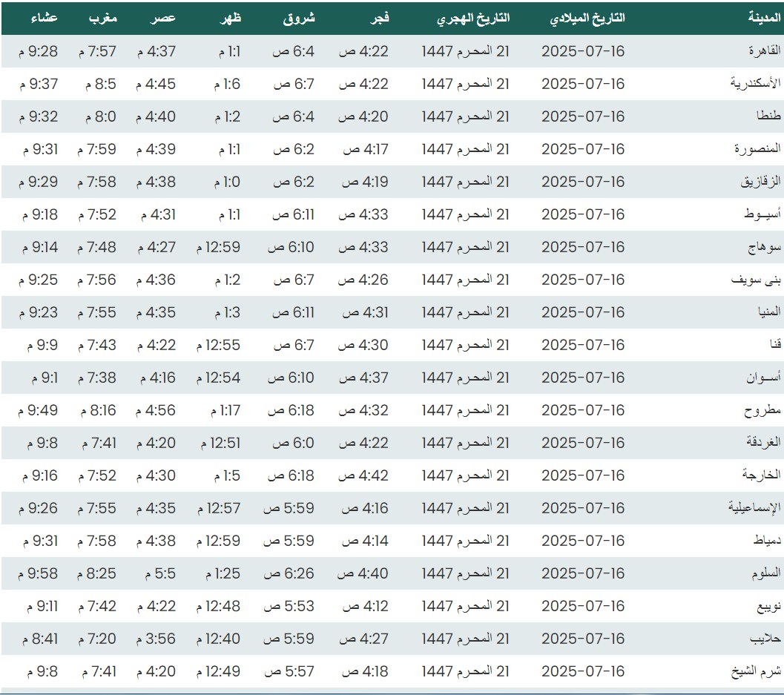The height and width of the screenshot is (695, 784).
Task: Click the Gregorian date in دمياط row
Action: (583, 541)
